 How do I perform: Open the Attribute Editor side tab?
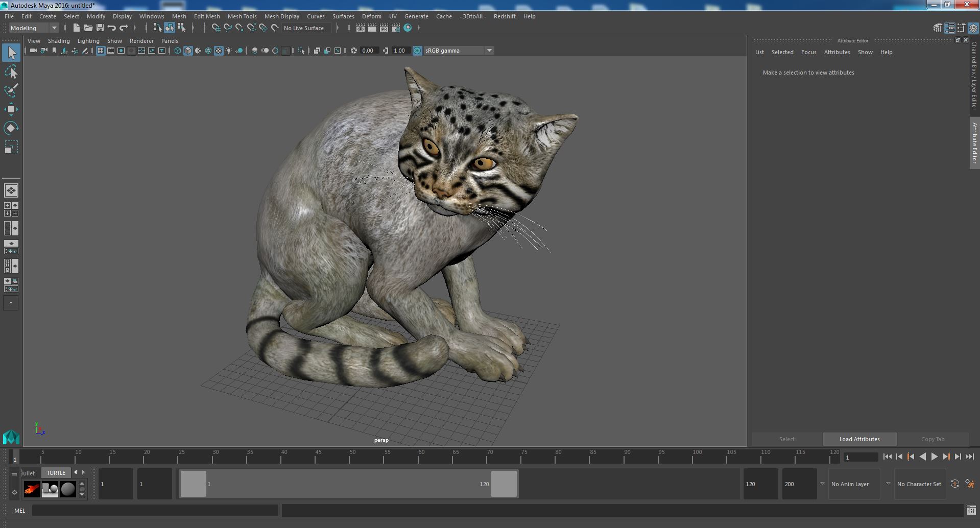(x=974, y=143)
